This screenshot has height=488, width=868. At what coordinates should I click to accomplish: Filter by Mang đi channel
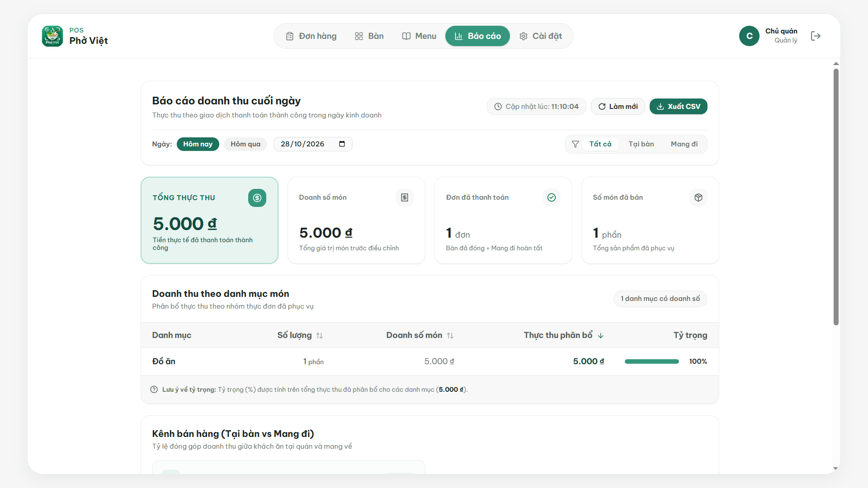684,144
